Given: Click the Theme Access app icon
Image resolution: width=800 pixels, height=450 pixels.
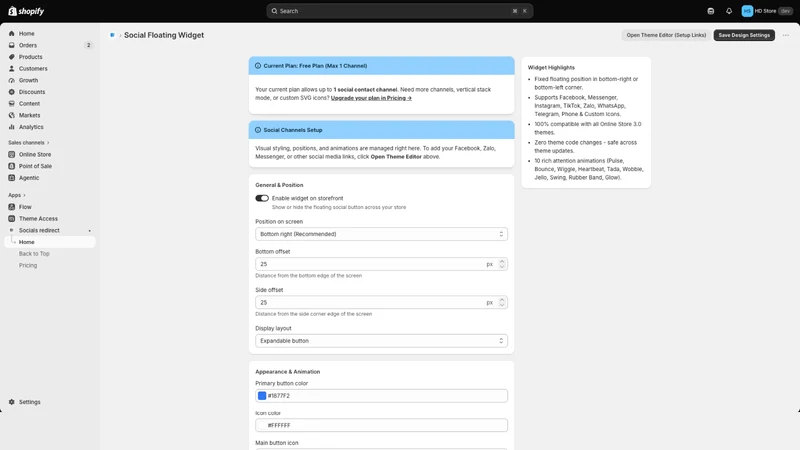Looking at the screenshot, I should [x=12, y=219].
